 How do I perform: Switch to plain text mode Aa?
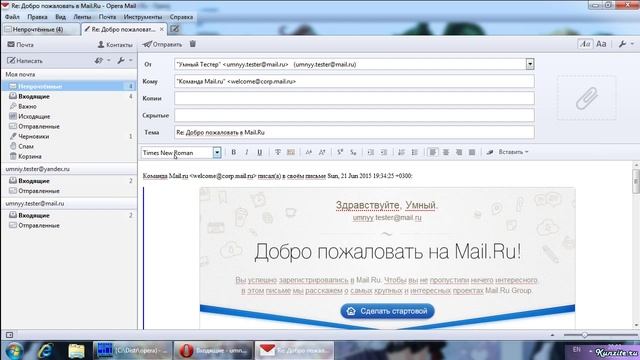click(601, 44)
